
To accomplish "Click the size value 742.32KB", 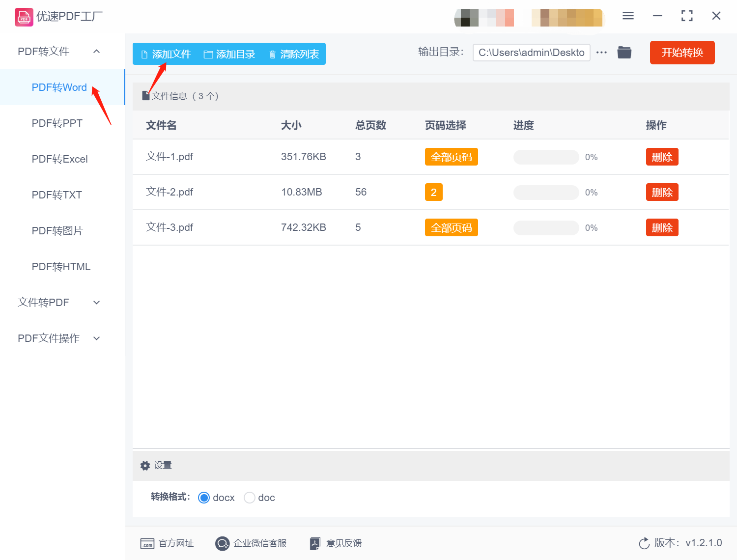I will [x=304, y=227].
